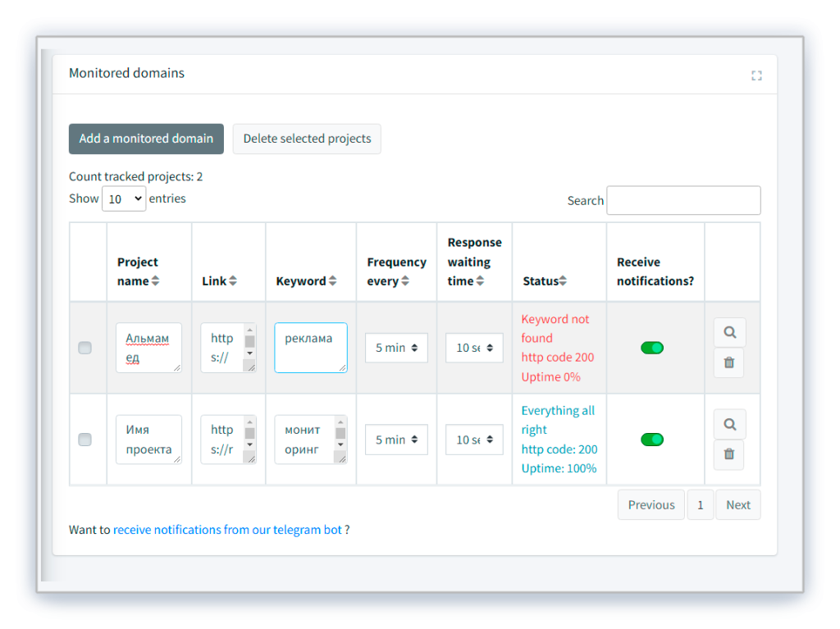
Task: Sort the table by Keyword column
Action: [x=332, y=281]
